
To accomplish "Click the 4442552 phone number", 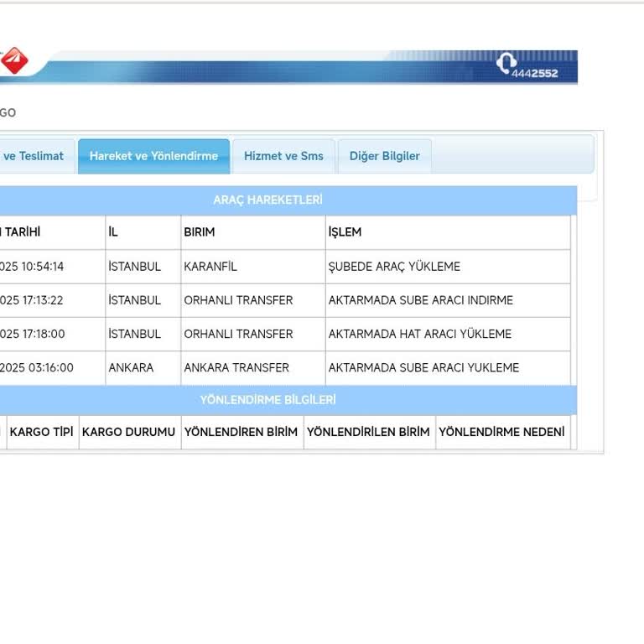I will click(535, 74).
